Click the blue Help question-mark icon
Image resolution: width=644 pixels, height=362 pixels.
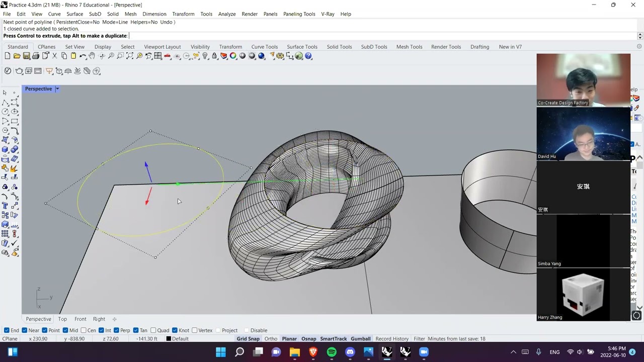[x=308, y=56]
